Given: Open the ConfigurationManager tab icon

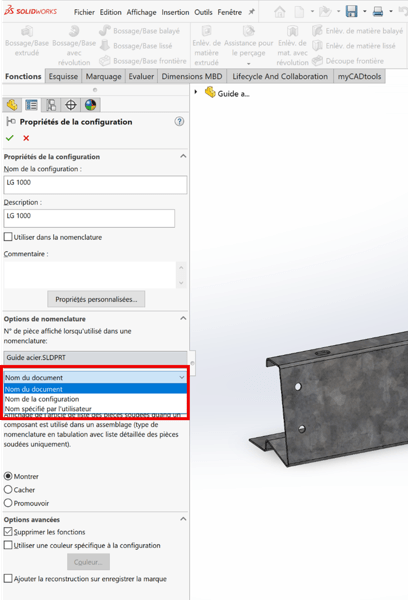Looking at the screenshot, I should click(51, 104).
